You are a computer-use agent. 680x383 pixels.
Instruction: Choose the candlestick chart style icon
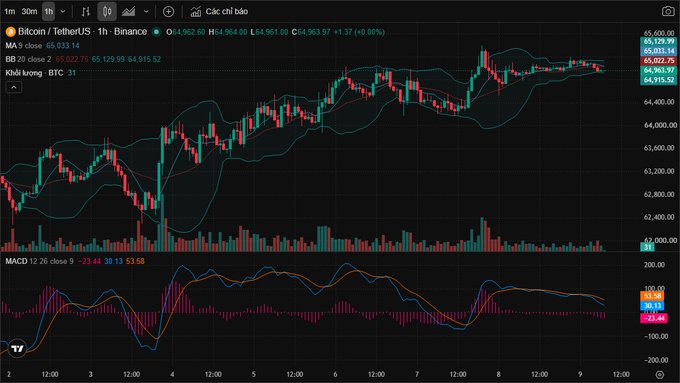pyautogui.click(x=107, y=12)
